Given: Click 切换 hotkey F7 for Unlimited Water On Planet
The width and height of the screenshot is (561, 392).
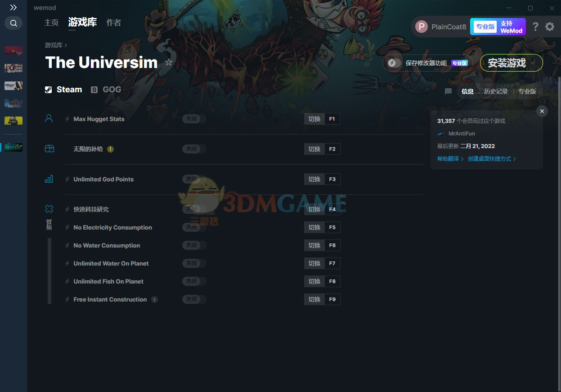Looking at the screenshot, I should pyautogui.click(x=322, y=263).
